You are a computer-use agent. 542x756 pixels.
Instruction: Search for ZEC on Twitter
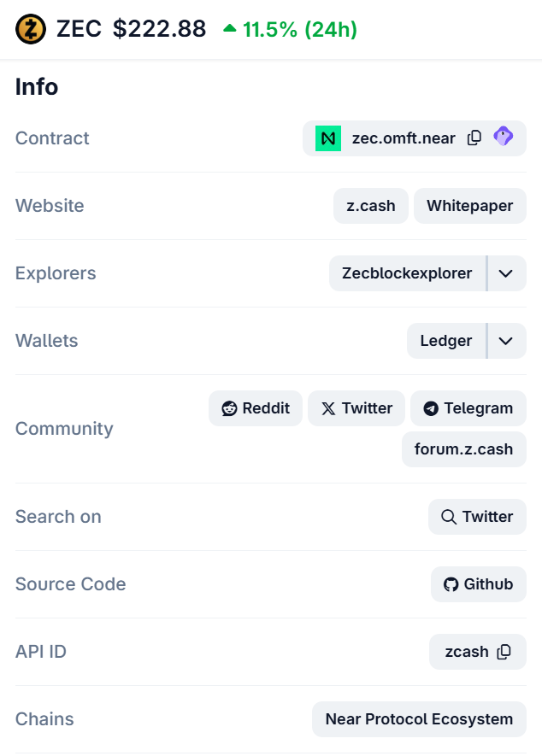tap(477, 517)
